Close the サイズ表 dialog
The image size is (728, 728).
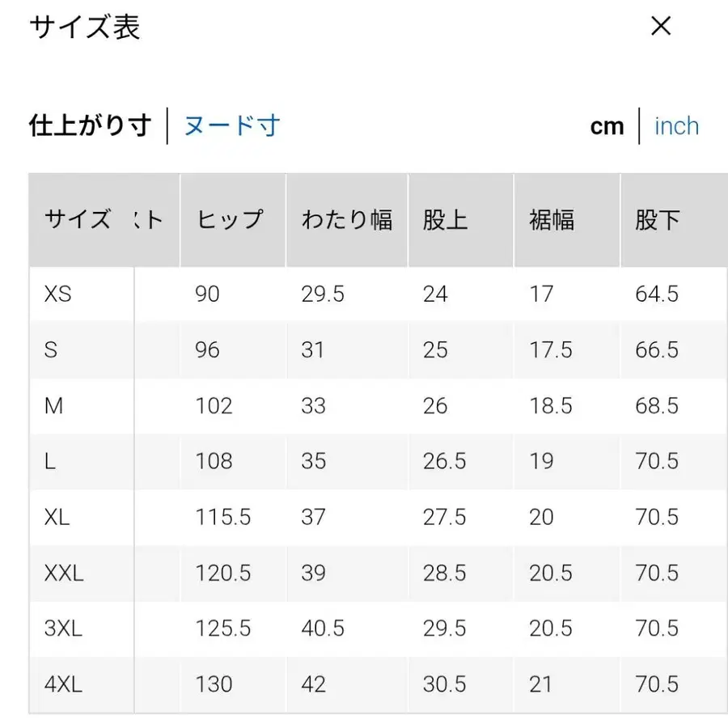click(661, 26)
